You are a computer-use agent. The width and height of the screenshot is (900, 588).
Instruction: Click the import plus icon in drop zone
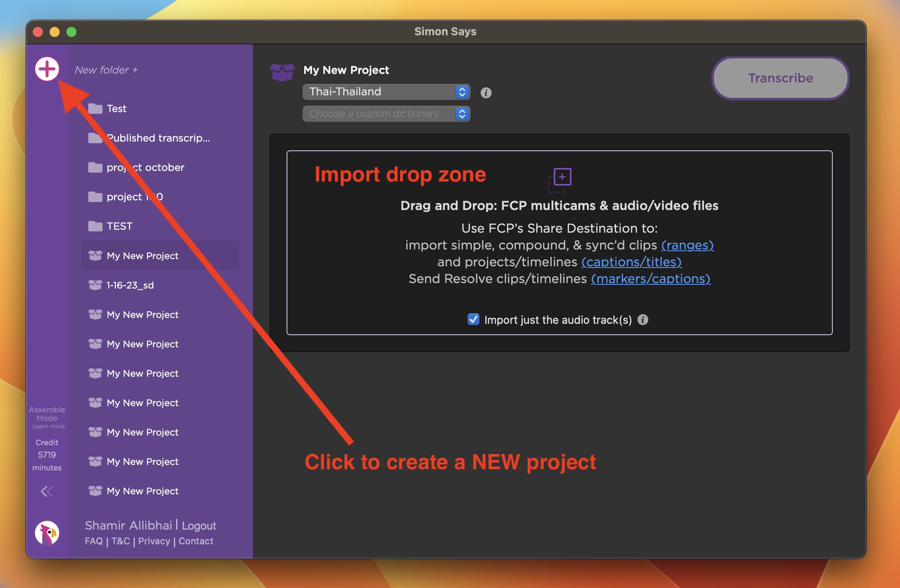point(560,180)
